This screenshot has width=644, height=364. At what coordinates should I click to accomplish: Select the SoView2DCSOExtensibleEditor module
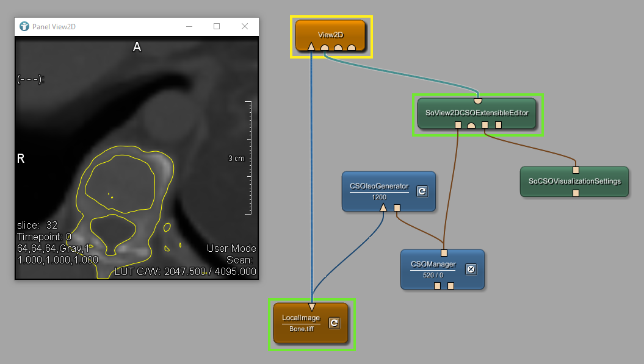[477, 113]
